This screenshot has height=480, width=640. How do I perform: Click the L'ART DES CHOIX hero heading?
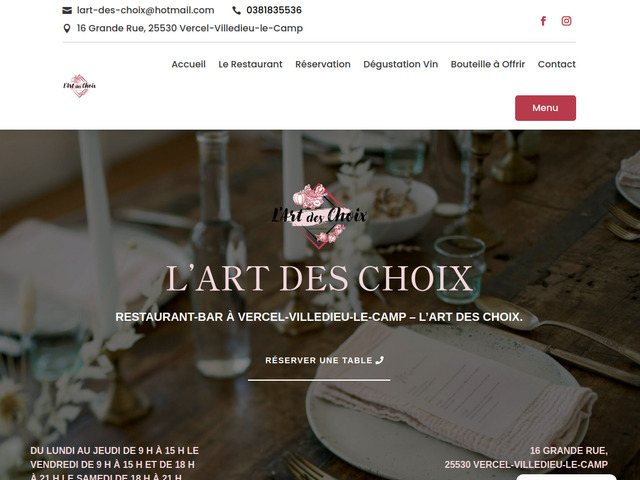point(319,279)
